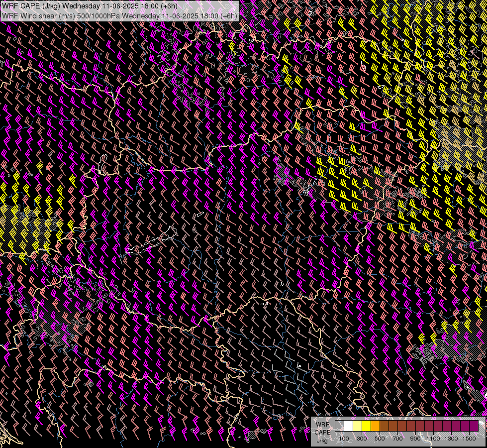Click the final purple legend swatch
Screen dimensions: 487x448
tap(474, 426)
